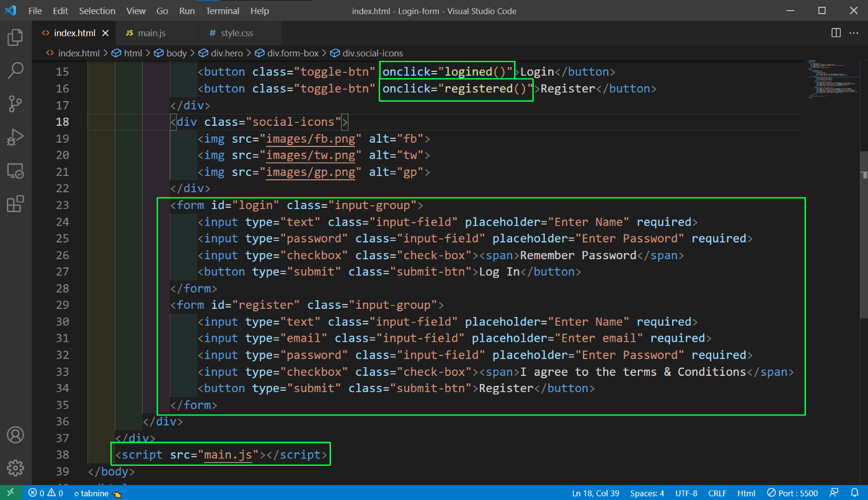Open notifications bell in status bar

[x=856, y=493]
